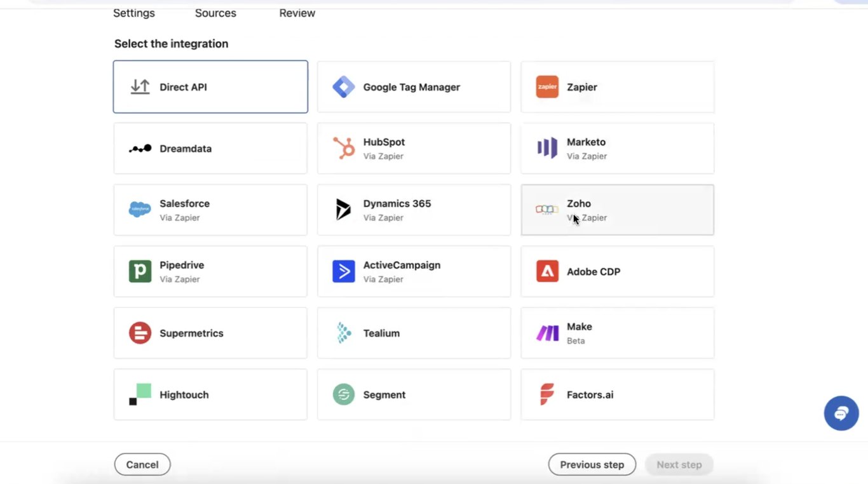Go back with Previous step button
This screenshot has width=868, height=484.
click(x=592, y=464)
